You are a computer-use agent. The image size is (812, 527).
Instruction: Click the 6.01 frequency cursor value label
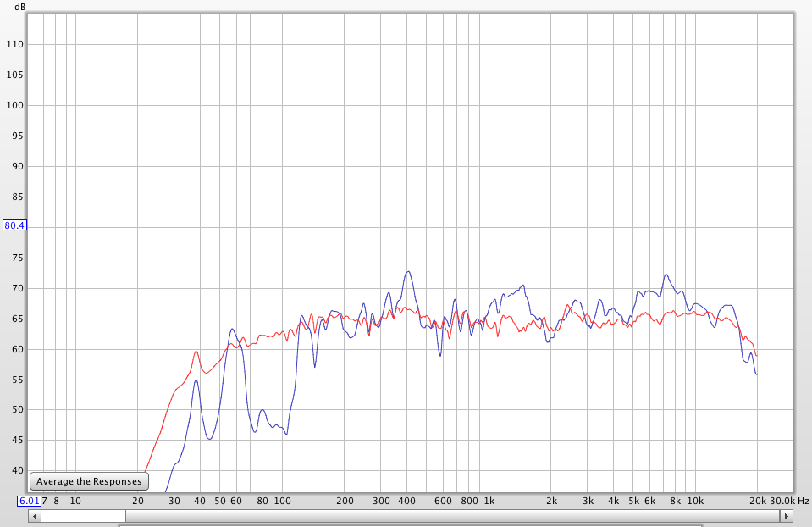(x=29, y=501)
